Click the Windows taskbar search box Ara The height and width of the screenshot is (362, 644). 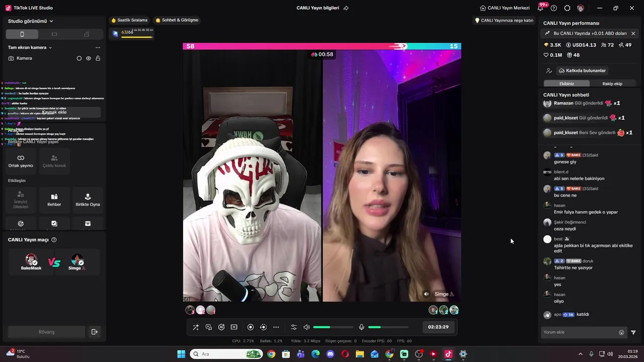(226, 354)
